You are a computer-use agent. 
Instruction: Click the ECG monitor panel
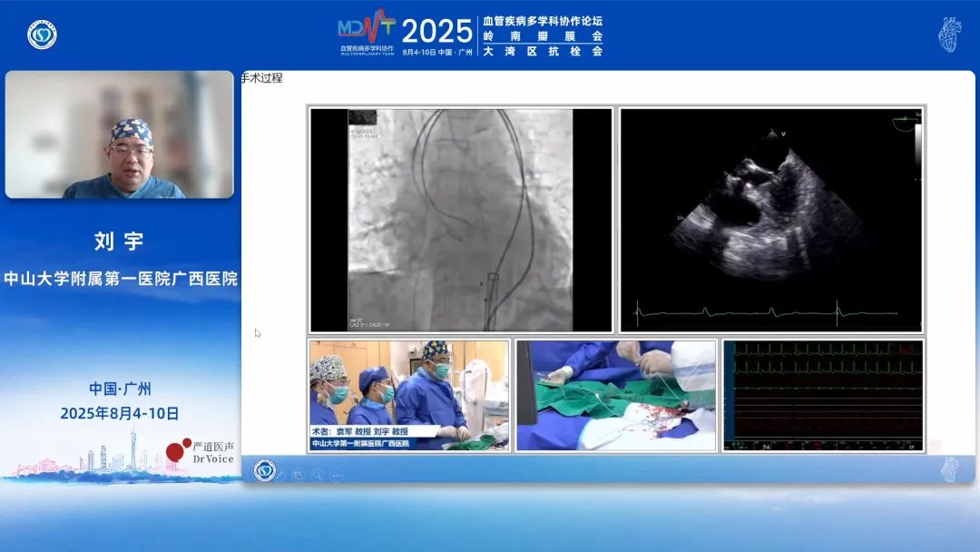coord(822,395)
